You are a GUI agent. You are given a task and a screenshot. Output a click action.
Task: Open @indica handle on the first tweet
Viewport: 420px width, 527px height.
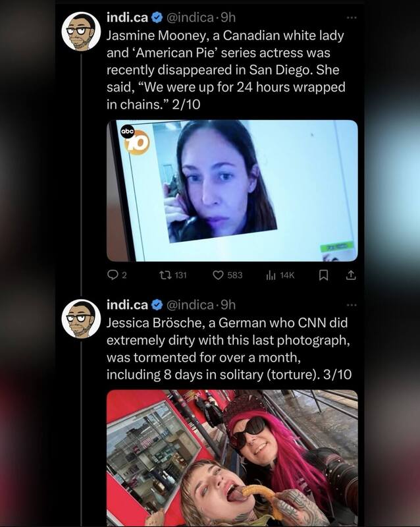point(190,17)
